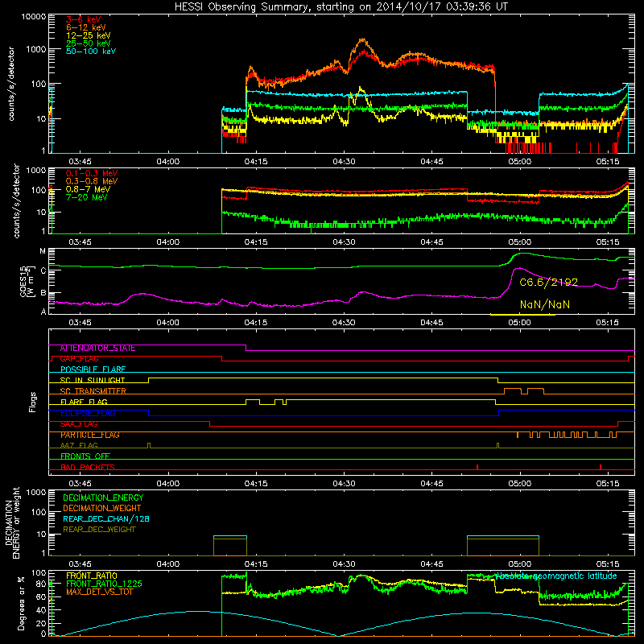Click the yellow flare interval bar below GOES panel
The height and width of the screenshot is (644, 644).
click(x=522, y=315)
